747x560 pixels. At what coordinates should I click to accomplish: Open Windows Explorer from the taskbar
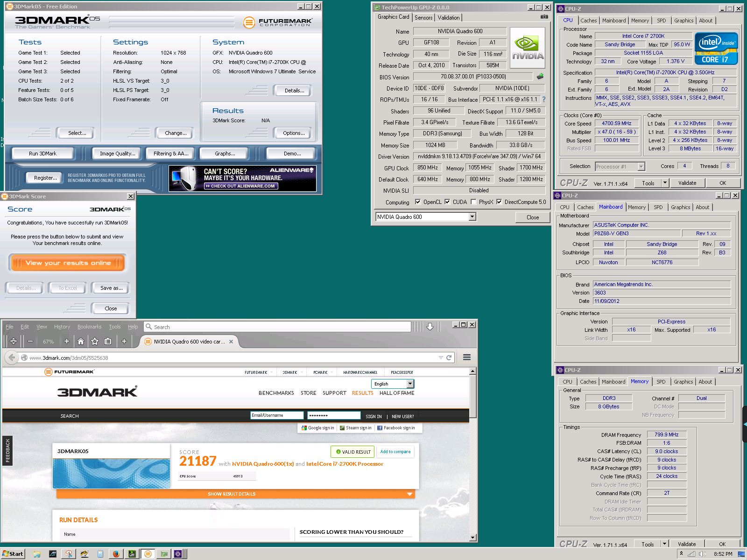[x=36, y=554]
